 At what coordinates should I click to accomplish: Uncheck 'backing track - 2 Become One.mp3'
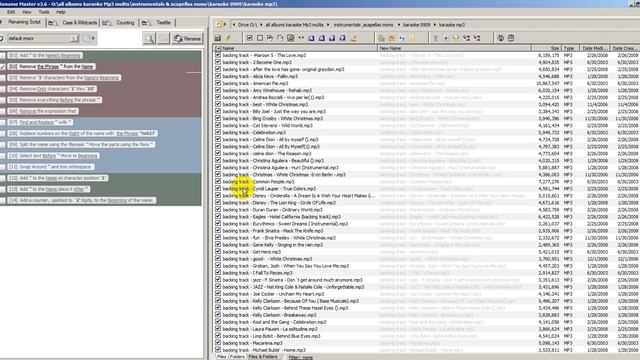pos(218,62)
